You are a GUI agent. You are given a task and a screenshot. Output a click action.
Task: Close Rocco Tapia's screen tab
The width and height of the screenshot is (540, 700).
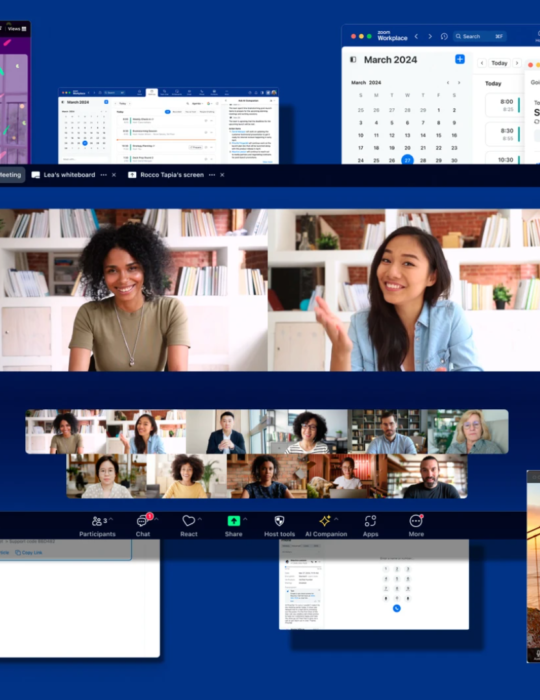222,175
